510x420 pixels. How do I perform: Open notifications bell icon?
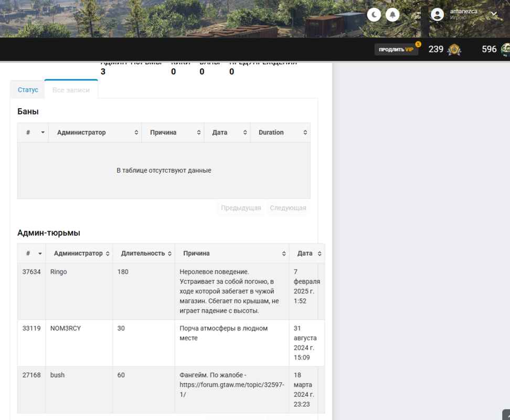click(x=392, y=15)
